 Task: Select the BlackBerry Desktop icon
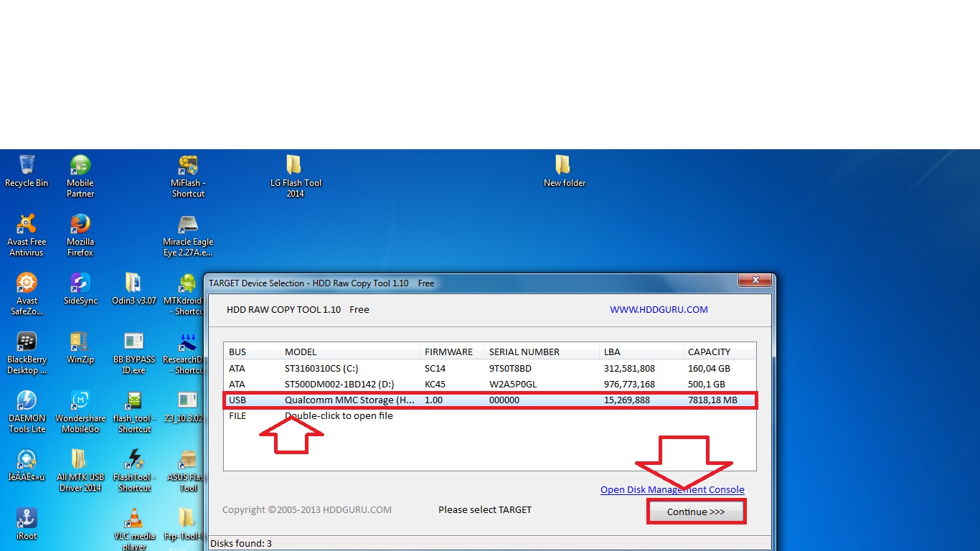click(27, 353)
